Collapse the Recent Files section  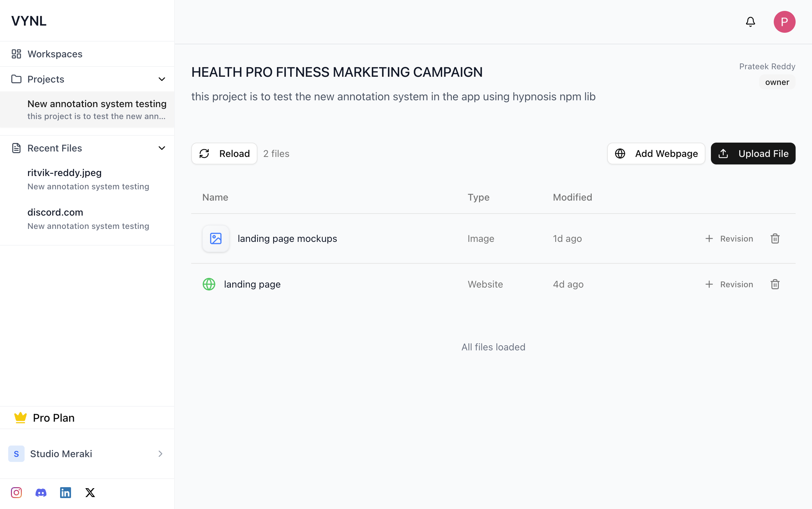click(162, 148)
